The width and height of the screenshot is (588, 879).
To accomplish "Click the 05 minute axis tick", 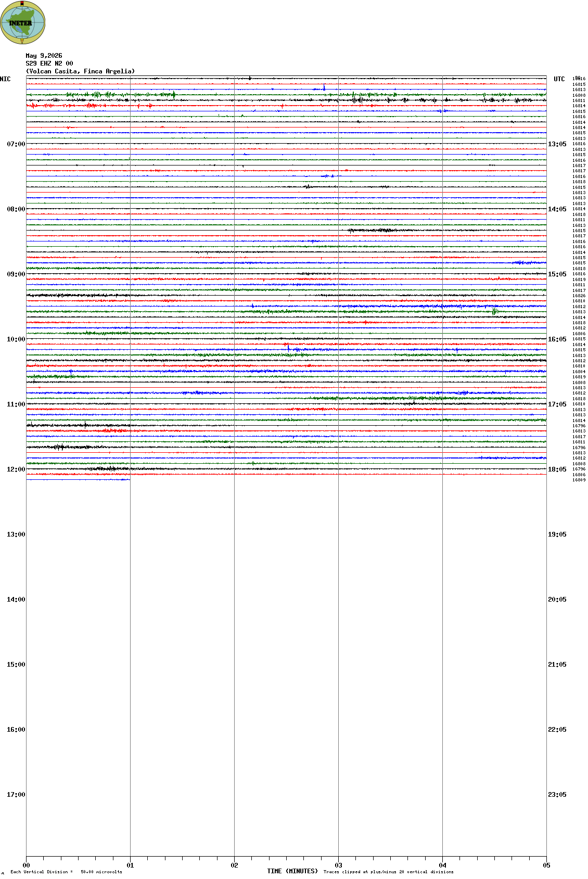I will tap(546, 865).
